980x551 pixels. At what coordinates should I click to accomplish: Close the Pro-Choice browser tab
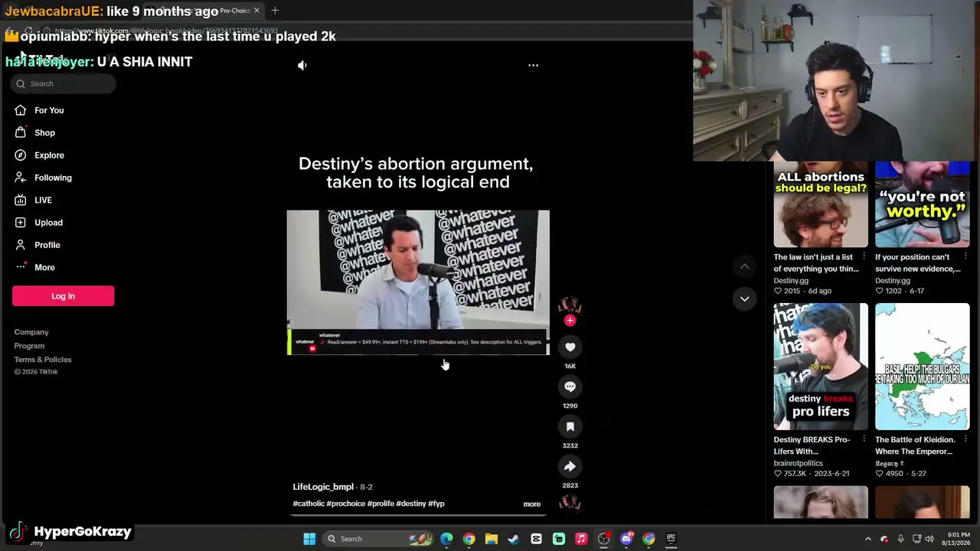coord(256,11)
